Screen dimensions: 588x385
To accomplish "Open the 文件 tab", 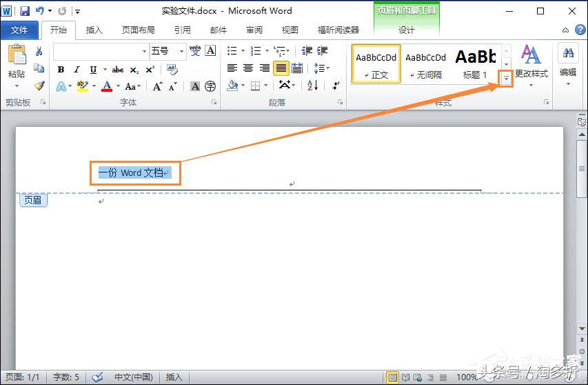I will 19,30.
